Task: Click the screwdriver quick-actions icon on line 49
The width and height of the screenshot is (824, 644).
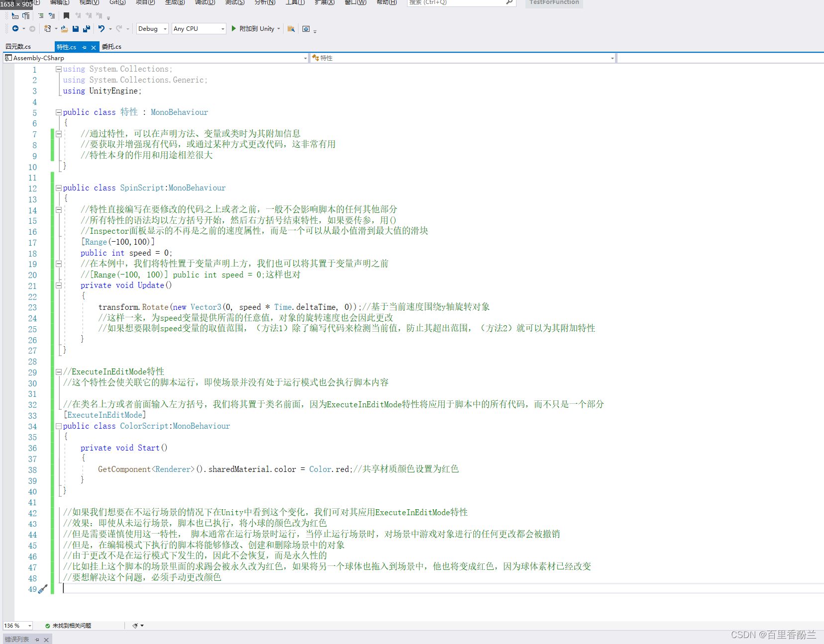Action: [43, 589]
